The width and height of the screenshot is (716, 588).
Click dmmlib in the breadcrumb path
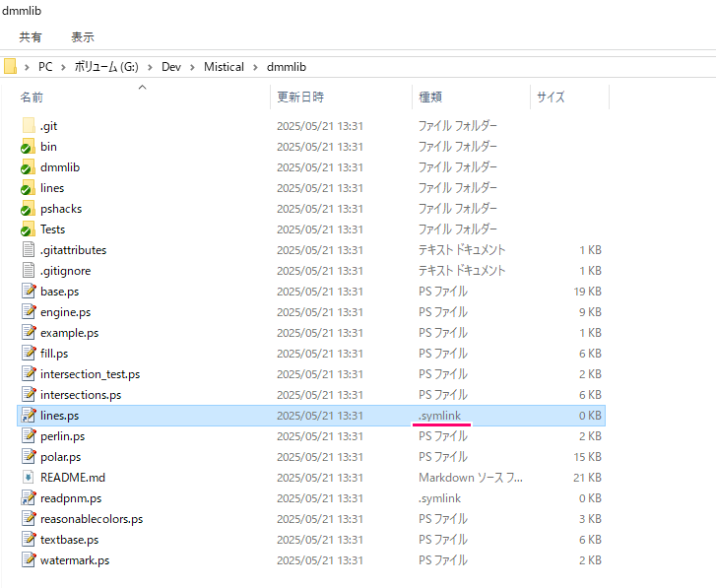[287, 67]
